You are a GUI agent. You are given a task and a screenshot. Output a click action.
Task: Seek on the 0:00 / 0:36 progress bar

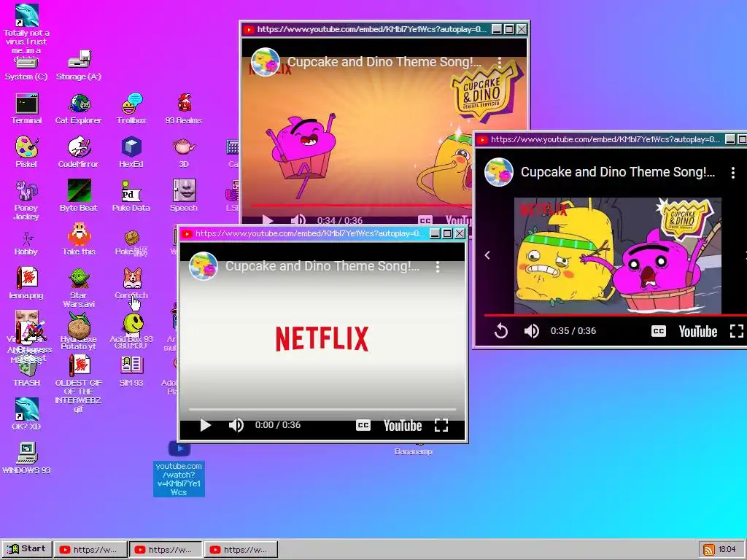click(322, 409)
